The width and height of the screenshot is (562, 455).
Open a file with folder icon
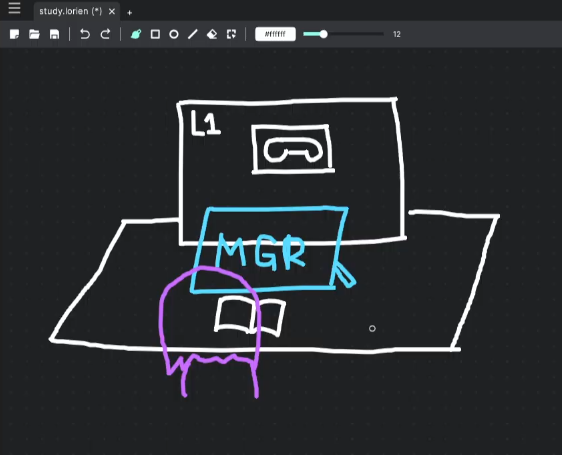[34, 34]
